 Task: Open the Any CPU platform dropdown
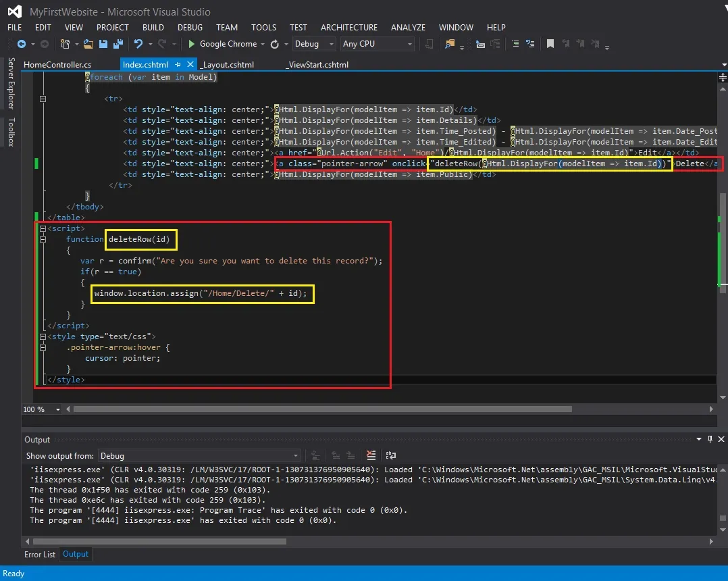coord(377,44)
